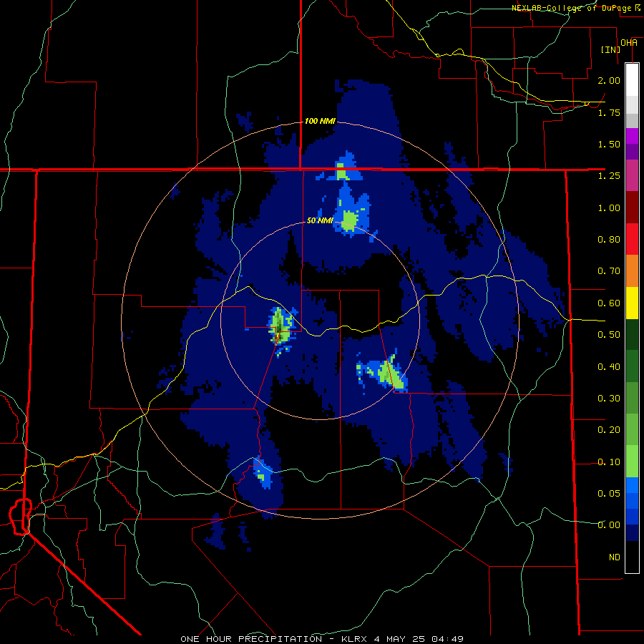This screenshot has width=644, height=644.
Task: Click the 0.10 legend value
Action: (x=609, y=462)
